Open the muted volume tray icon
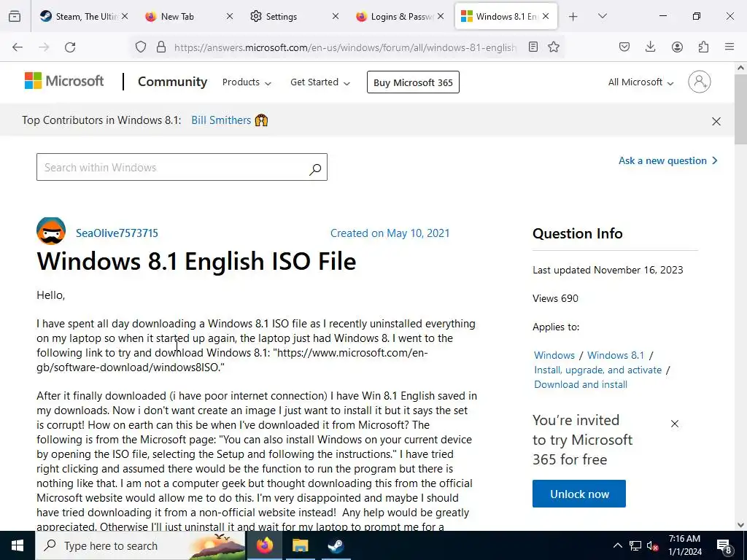 (x=653, y=545)
